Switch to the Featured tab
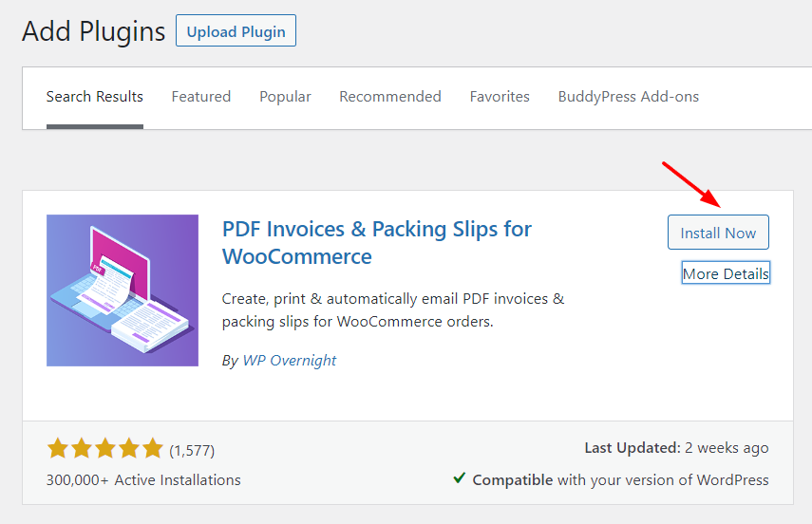Screen dimensions: 812x524 tap(201, 97)
